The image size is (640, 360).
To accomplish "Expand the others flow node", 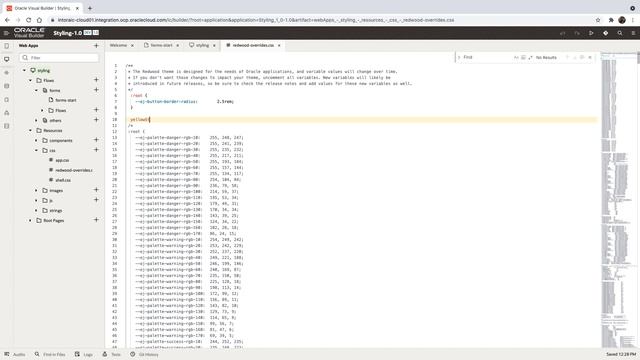I will [36, 120].
